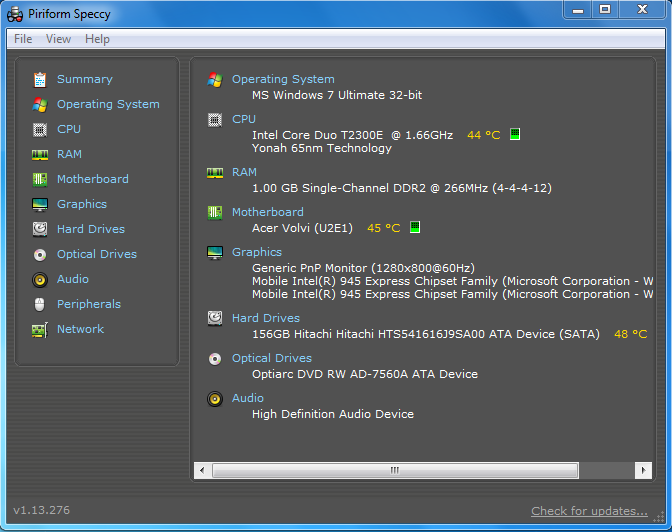Select CPU in the sidebar
Image resolution: width=672 pixels, height=532 pixels.
[x=69, y=129]
